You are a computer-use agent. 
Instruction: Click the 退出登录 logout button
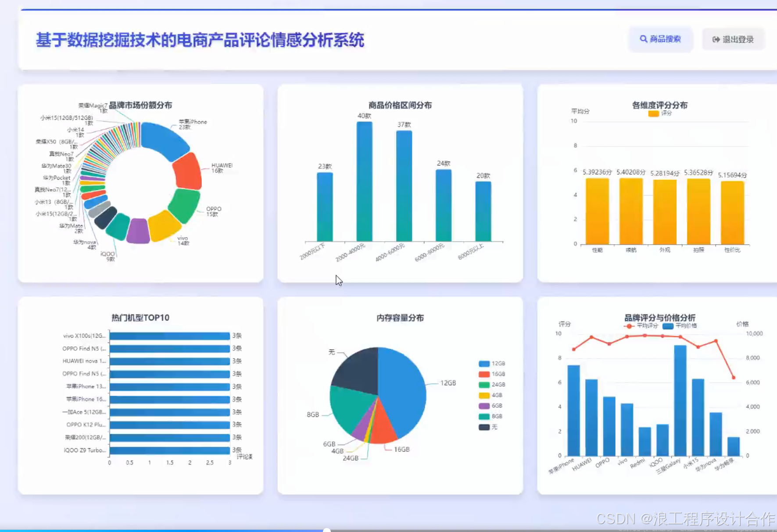tap(733, 39)
